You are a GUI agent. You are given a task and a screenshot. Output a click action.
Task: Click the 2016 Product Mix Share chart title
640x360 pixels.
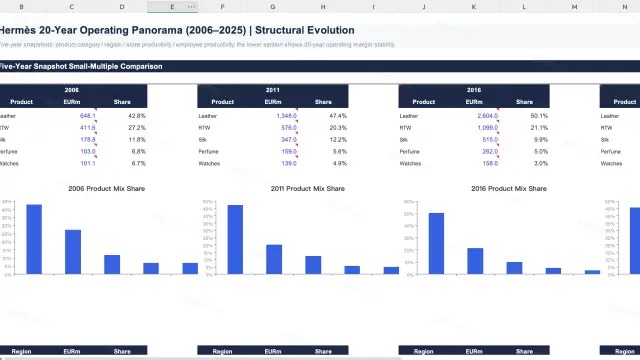(x=509, y=189)
